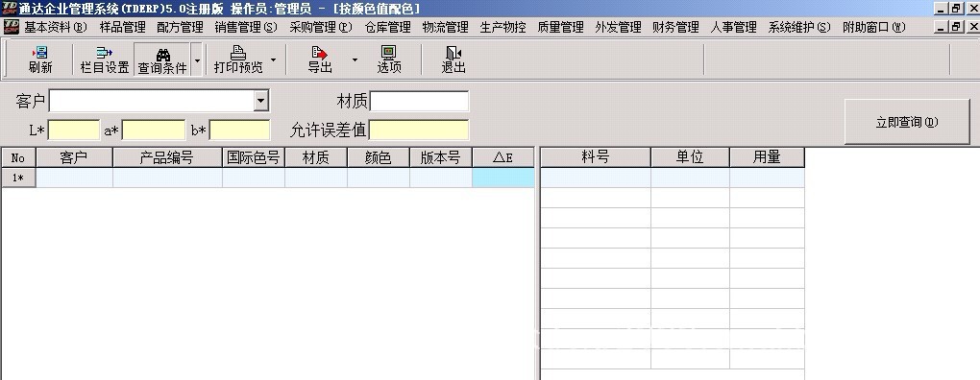
Task: Click the 刷新 refresh toolbar icon
Action: [x=40, y=53]
